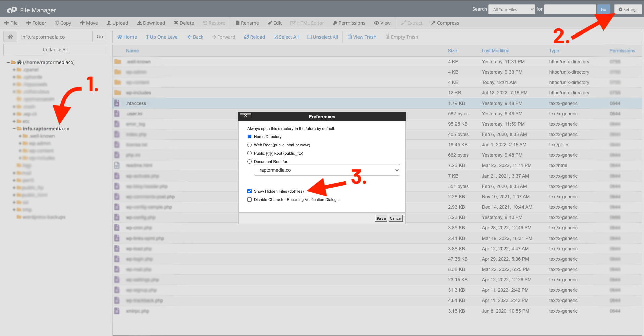Click inside the search input field
The height and width of the screenshot is (336, 644).
[570, 9]
